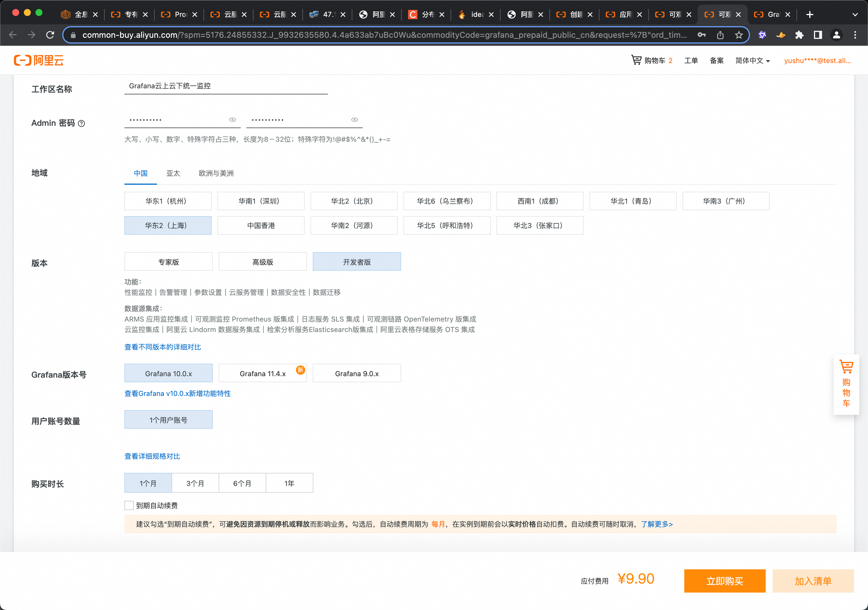Select the 亚太 region tab
This screenshot has width=868, height=610.
point(173,173)
